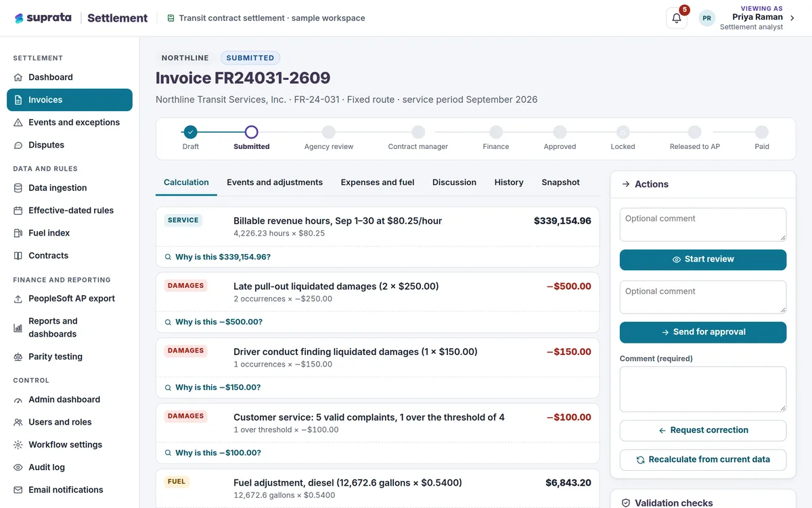Open the Snapshot tab
This screenshot has width=812, height=508.
click(561, 182)
